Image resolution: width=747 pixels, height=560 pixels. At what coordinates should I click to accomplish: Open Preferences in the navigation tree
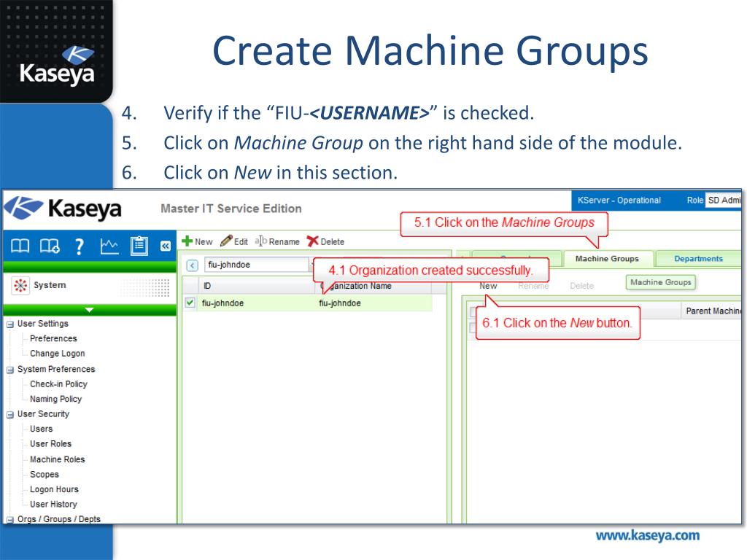[x=53, y=338]
